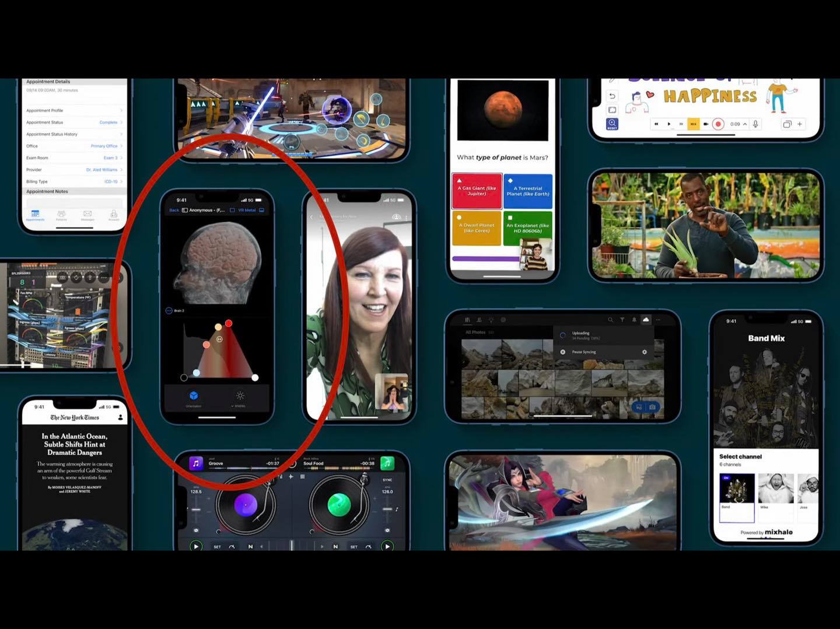
Task: Tap the green music note on the Soul Food deck
Action: point(387,463)
